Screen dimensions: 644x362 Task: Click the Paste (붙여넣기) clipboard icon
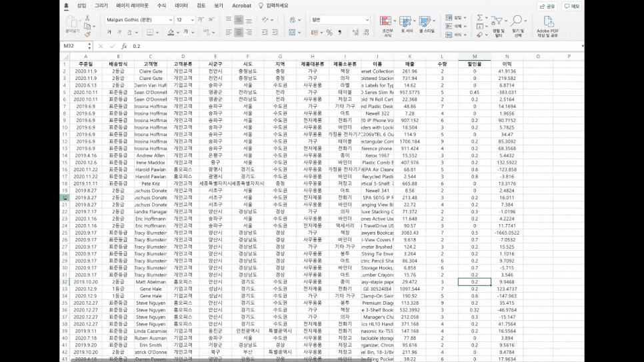(x=72, y=21)
